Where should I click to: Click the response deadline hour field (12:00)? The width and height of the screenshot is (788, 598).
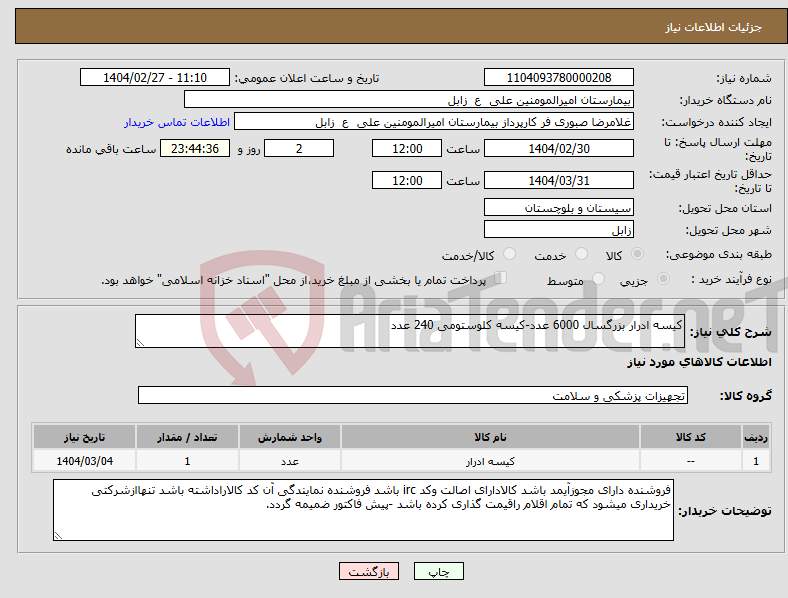407,149
